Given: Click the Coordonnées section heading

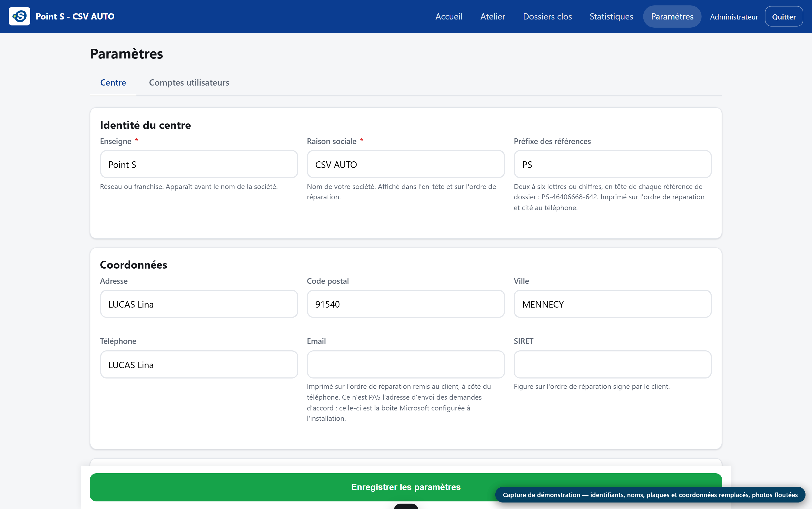Looking at the screenshot, I should [134, 265].
